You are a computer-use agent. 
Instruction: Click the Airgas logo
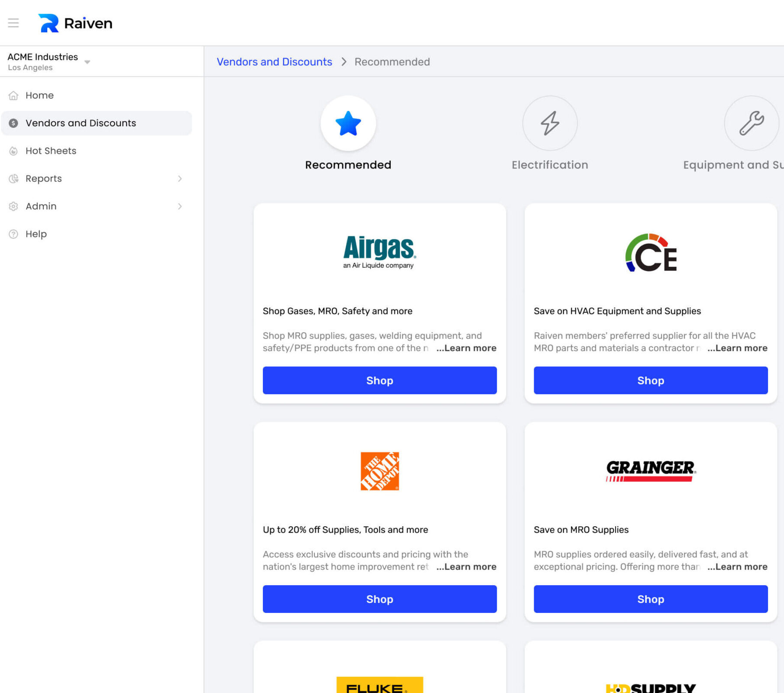pos(379,252)
